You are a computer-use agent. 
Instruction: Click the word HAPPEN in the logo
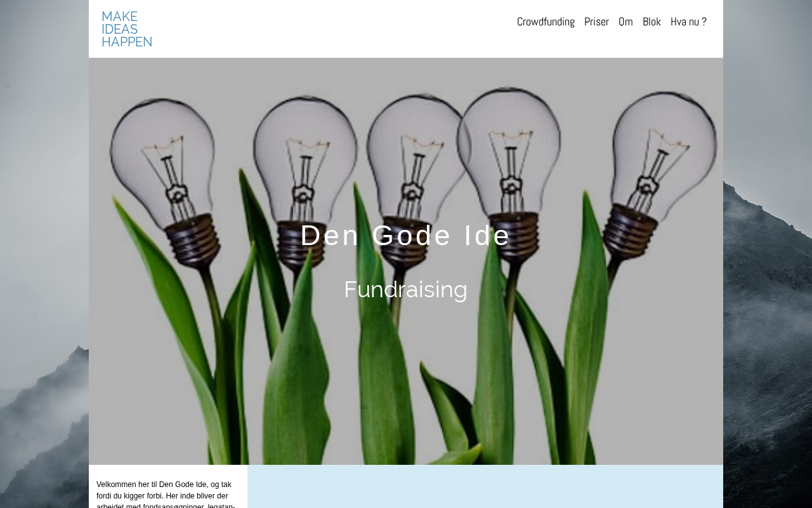coord(127,42)
